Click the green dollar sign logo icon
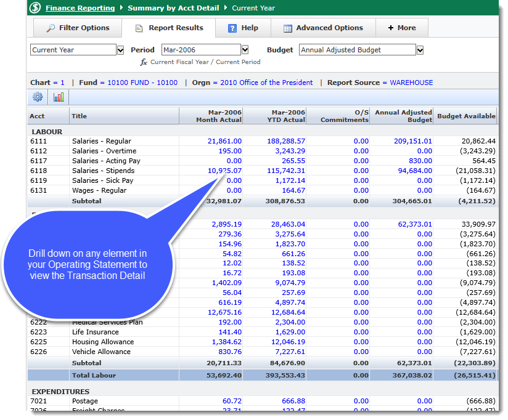 pyautogui.click(x=35, y=8)
